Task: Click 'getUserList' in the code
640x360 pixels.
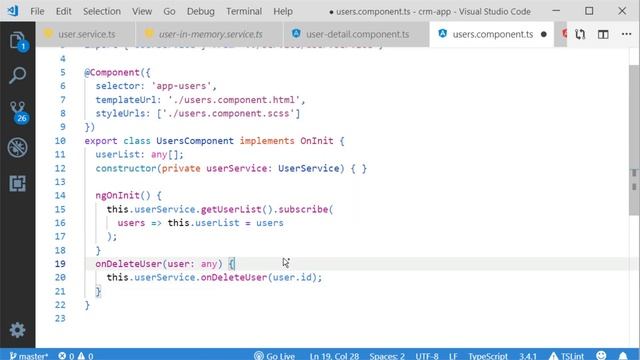Action: click(x=231, y=209)
